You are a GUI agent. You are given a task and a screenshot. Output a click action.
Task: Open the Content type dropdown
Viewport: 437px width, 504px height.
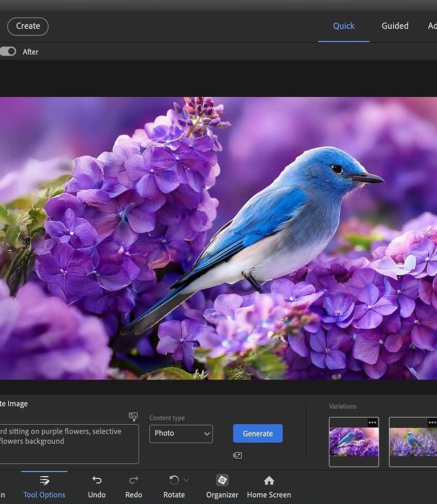(181, 433)
